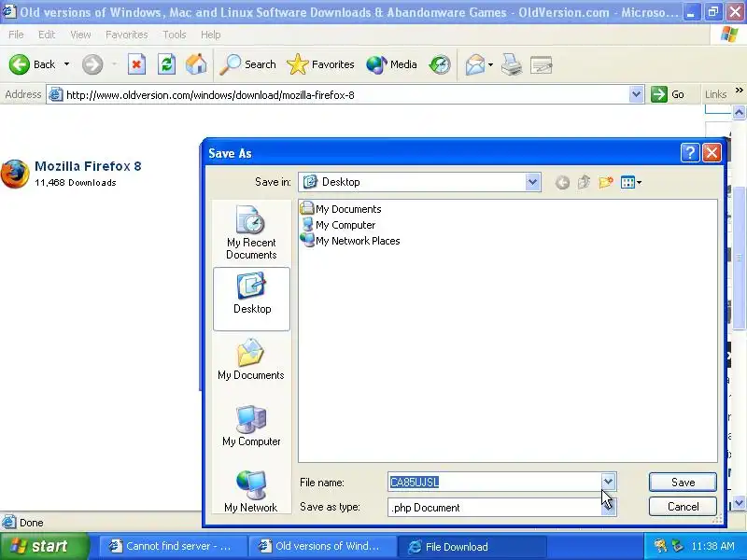Expand the Save in Desktop dropdown
The height and width of the screenshot is (560, 747).
(x=532, y=182)
